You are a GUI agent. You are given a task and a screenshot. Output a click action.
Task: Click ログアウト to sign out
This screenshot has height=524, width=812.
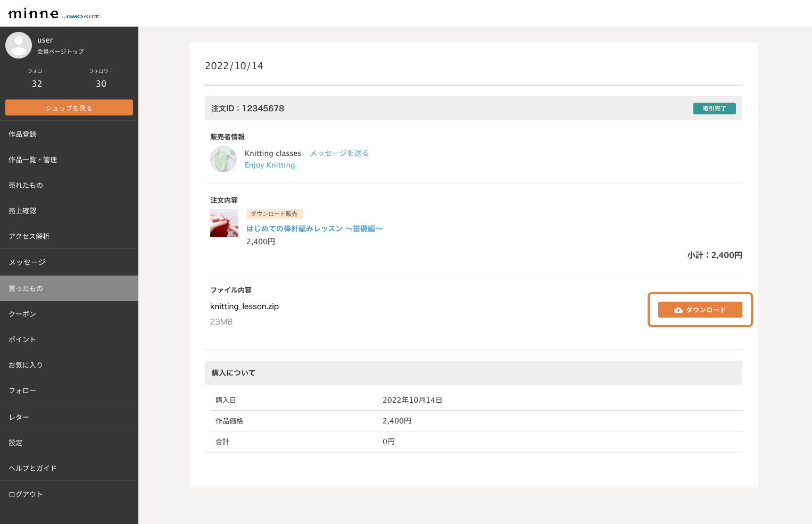tap(26, 494)
